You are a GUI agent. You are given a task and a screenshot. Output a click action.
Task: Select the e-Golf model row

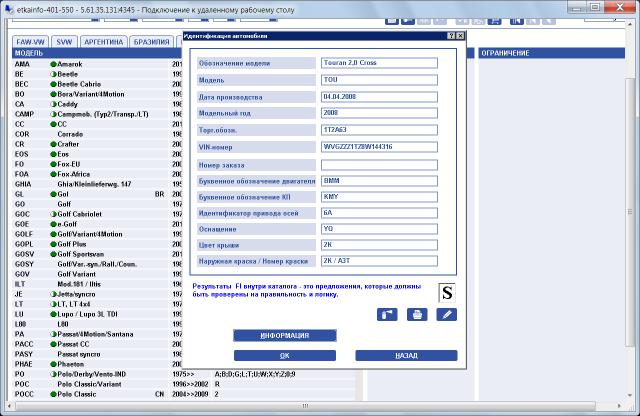coord(97,224)
